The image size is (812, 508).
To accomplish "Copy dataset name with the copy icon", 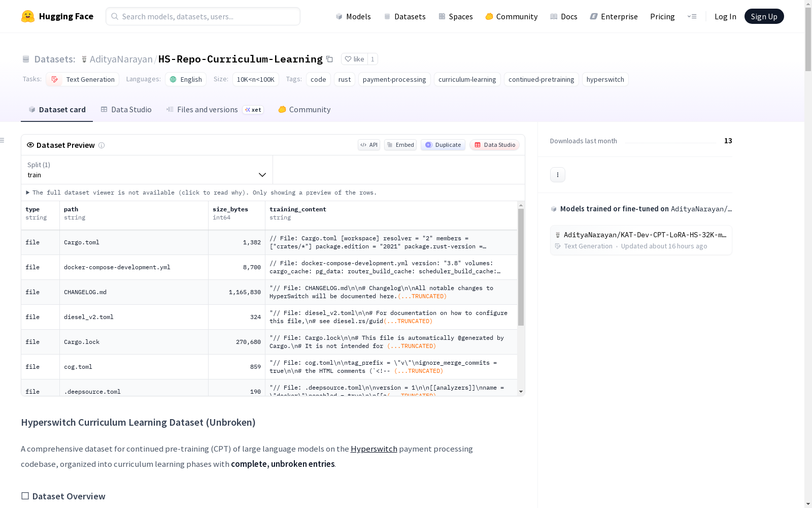I will point(329,59).
